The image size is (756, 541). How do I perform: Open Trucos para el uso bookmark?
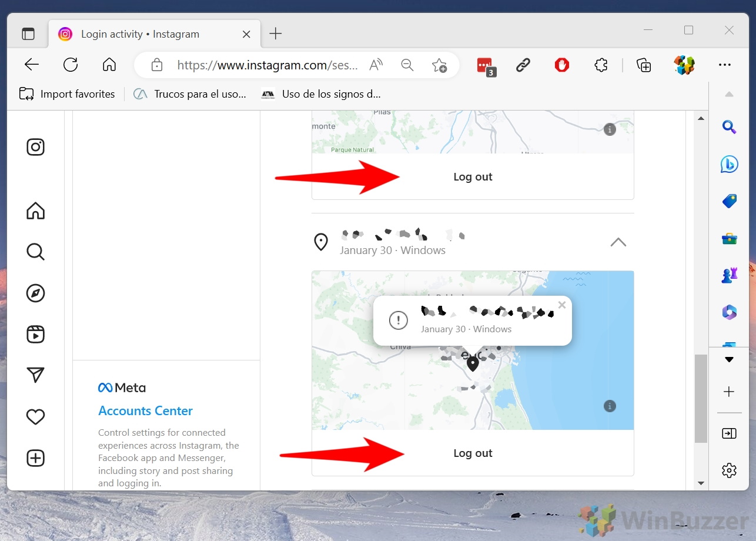point(189,93)
